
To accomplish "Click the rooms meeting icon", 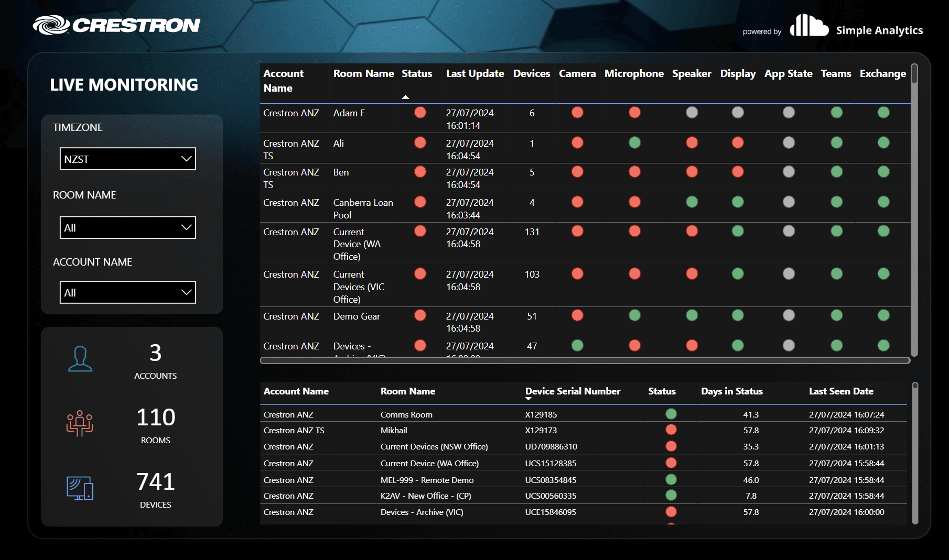I will tap(80, 423).
